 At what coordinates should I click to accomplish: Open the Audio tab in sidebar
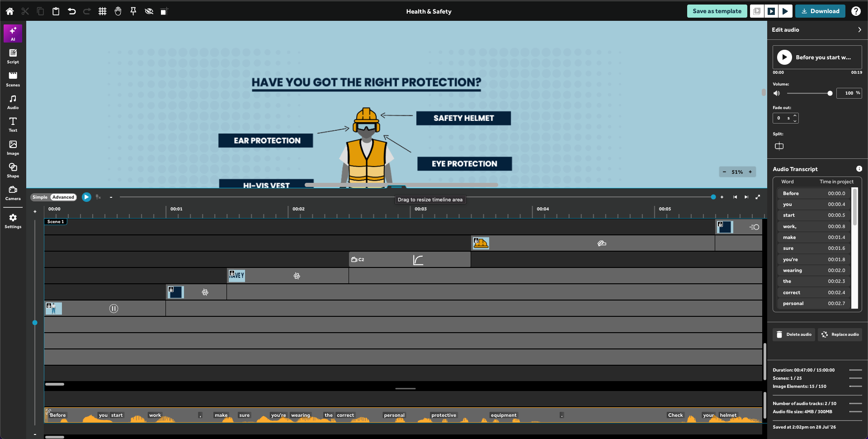point(13,102)
